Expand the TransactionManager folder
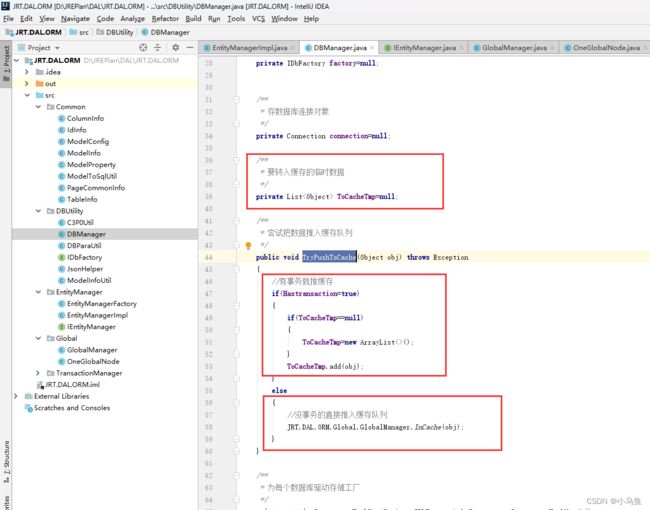The width and height of the screenshot is (650, 510). pyautogui.click(x=38, y=373)
